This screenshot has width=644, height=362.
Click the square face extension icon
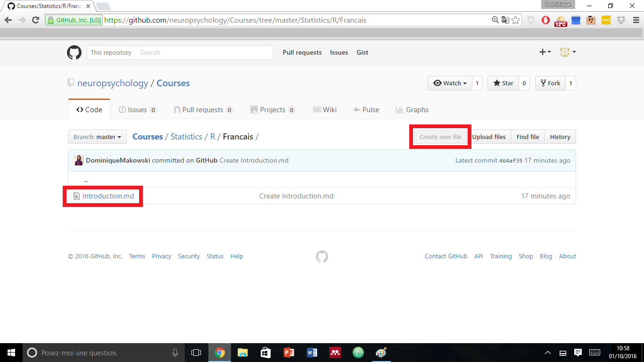pos(591,20)
